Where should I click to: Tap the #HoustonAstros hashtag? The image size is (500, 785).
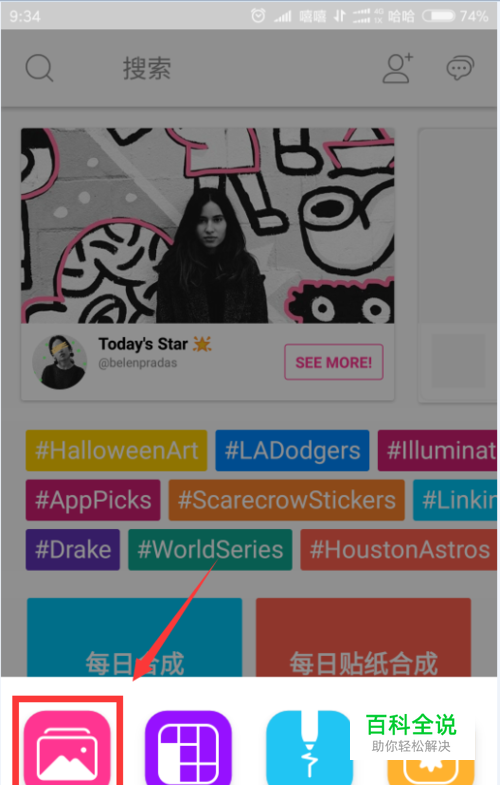(x=399, y=550)
